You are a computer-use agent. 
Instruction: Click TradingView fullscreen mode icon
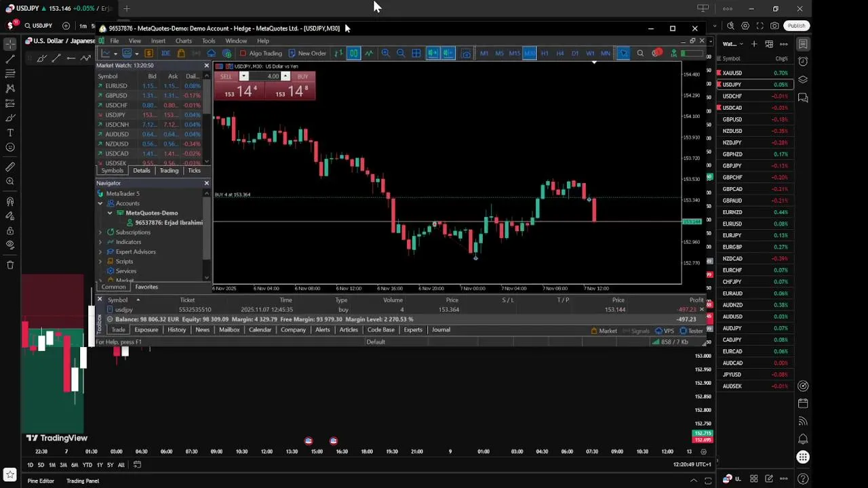tap(760, 26)
